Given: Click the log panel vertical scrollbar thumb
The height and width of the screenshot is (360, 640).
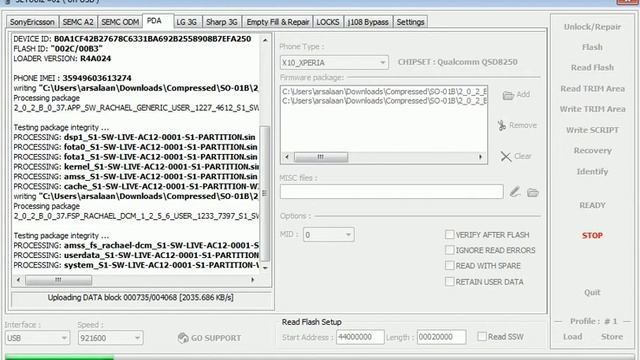Looking at the screenshot, I should click(x=265, y=193).
